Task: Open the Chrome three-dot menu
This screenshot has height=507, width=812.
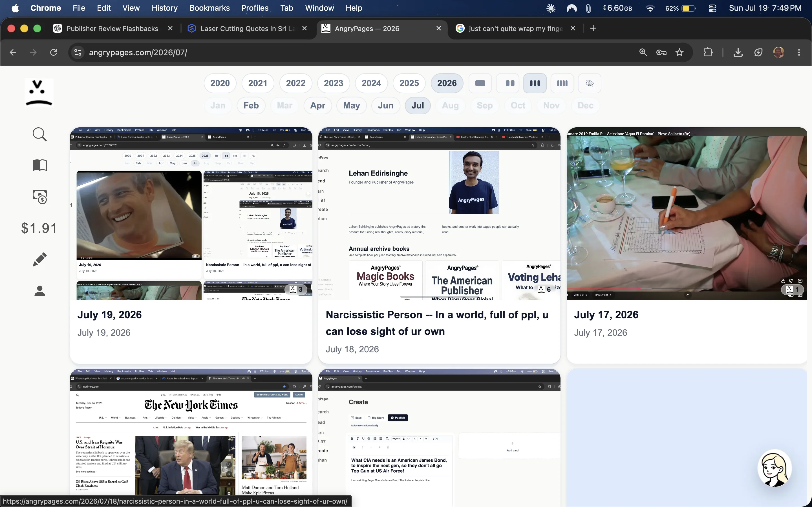Action: (799, 52)
